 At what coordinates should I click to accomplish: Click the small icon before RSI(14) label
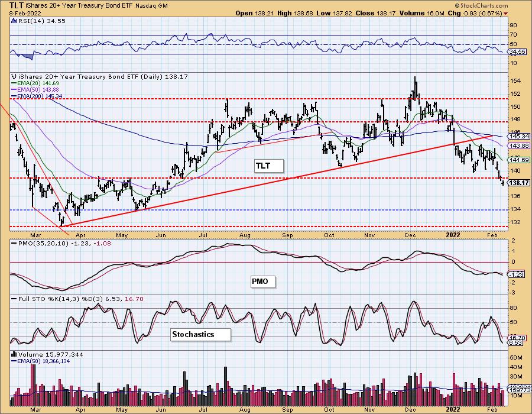(14, 21)
